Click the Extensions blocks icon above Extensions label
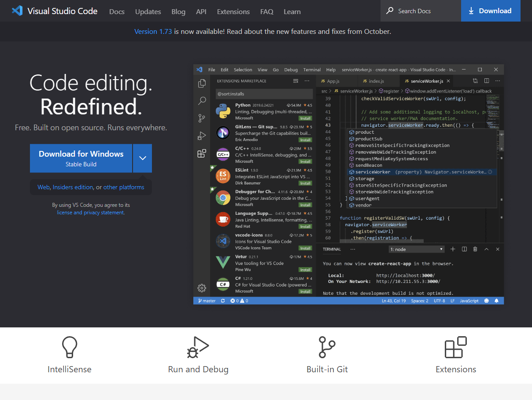Screen dimensions: 532x400 456,347
